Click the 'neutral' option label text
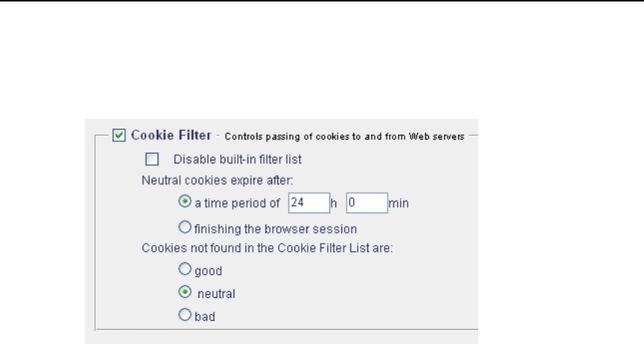 (x=216, y=294)
